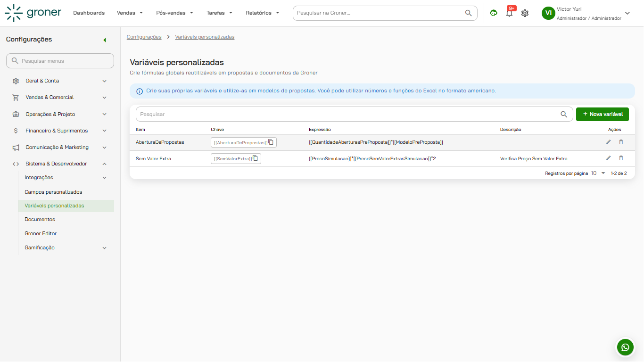The width and height of the screenshot is (644, 362).
Task: Go to Configurações breadcrumb link
Action: [144, 37]
